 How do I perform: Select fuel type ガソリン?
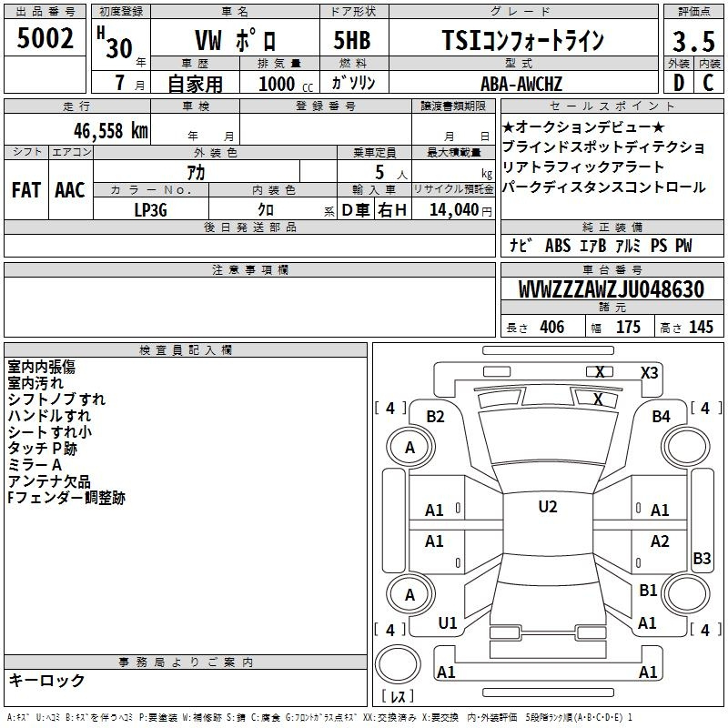tap(353, 83)
